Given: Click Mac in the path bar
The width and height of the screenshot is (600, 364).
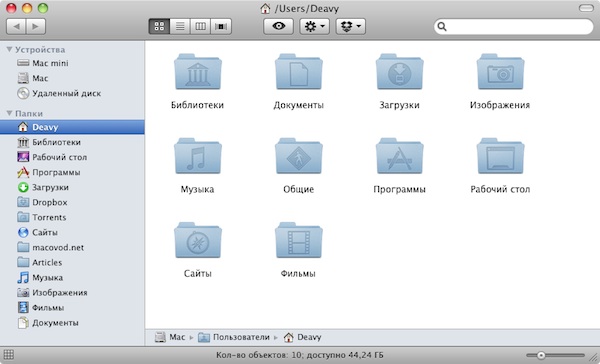Looking at the screenshot, I should (170, 337).
